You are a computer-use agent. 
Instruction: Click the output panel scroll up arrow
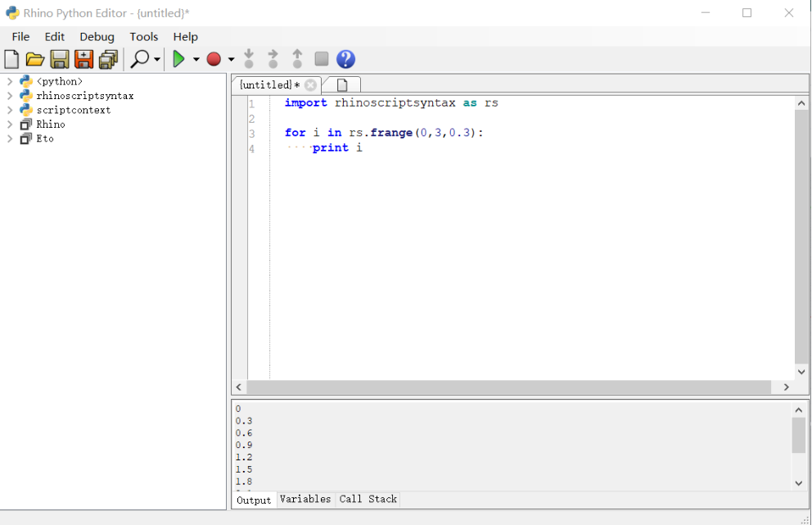coord(799,410)
